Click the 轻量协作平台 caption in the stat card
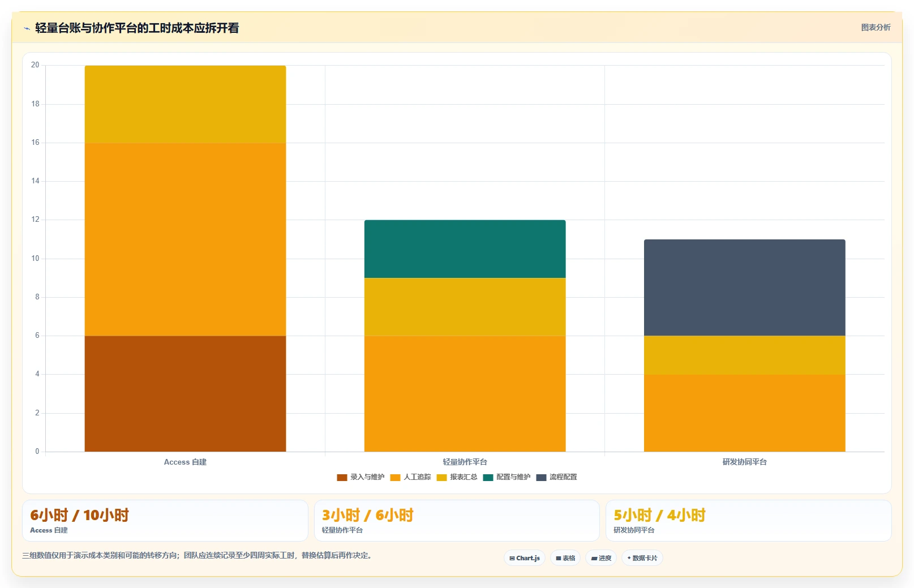914x588 pixels. pos(342,530)
